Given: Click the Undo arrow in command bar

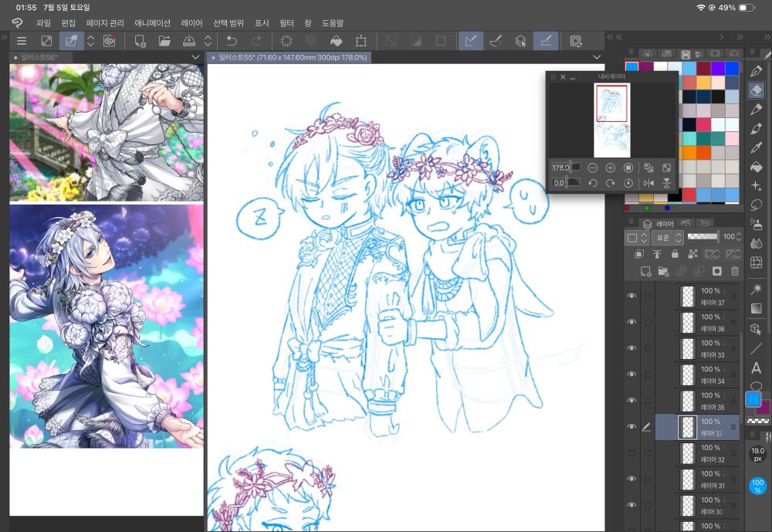Looking at the screenshot, I should click(232, 41).
